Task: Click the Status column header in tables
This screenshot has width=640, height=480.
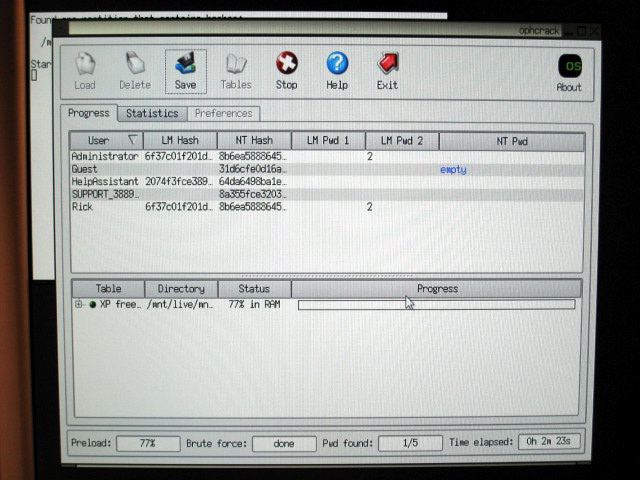Action: click(254, 289)
